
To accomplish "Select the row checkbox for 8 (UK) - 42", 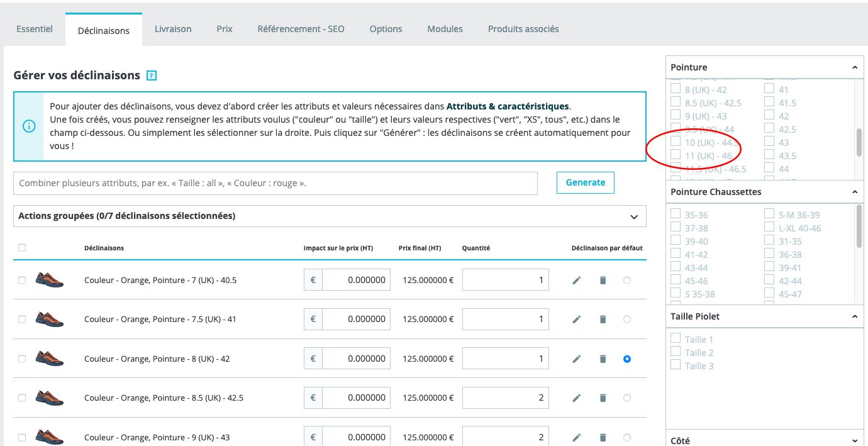I will 22,359.
